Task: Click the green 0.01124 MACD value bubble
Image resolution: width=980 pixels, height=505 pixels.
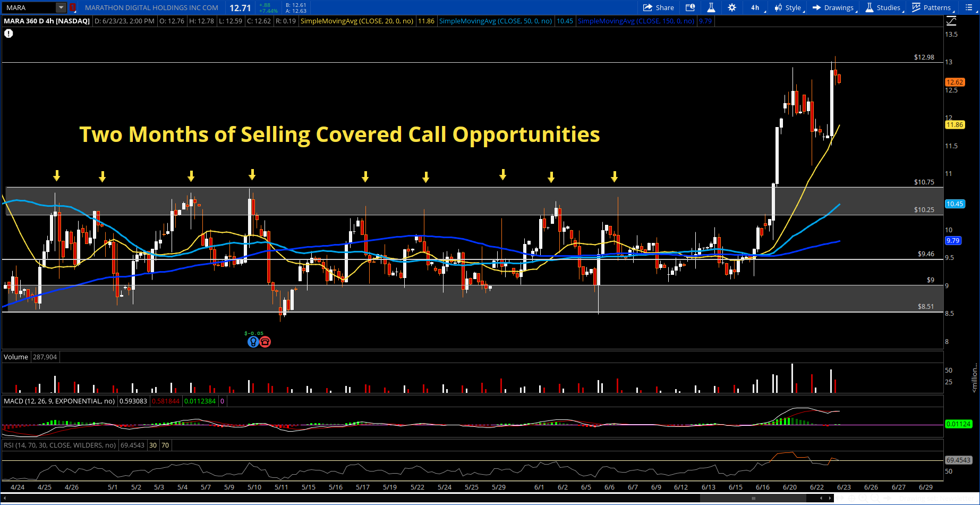Action: click(959, 424)
